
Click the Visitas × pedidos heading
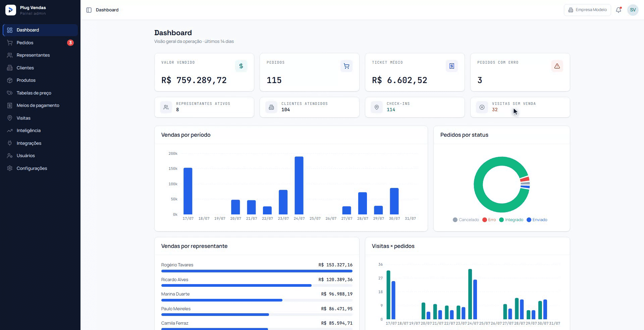point(393,246)
